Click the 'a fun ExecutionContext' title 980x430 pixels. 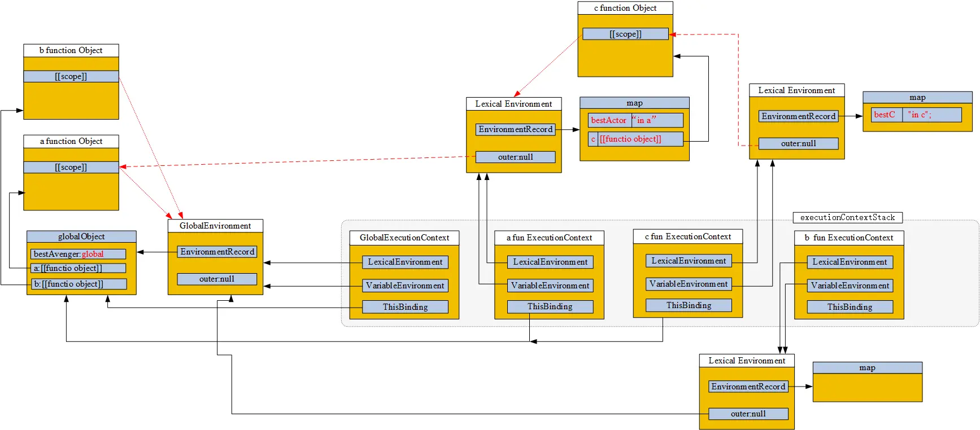[550, 238]
